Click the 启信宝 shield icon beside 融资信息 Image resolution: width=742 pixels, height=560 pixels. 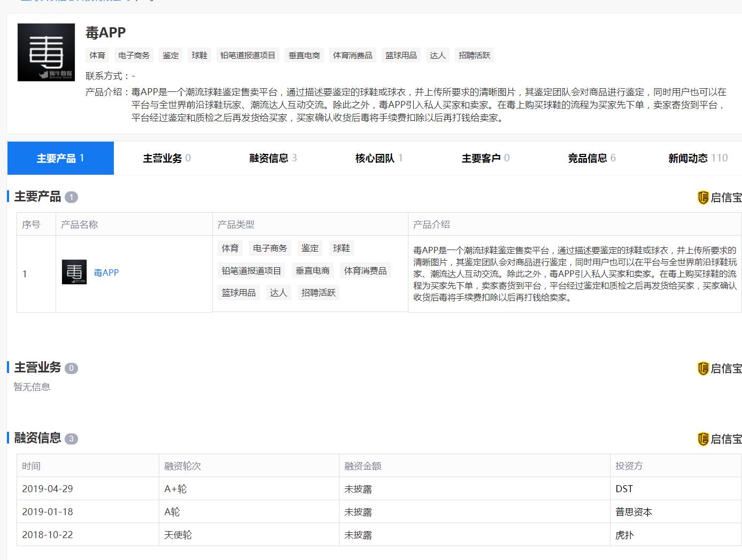[703, 439]
